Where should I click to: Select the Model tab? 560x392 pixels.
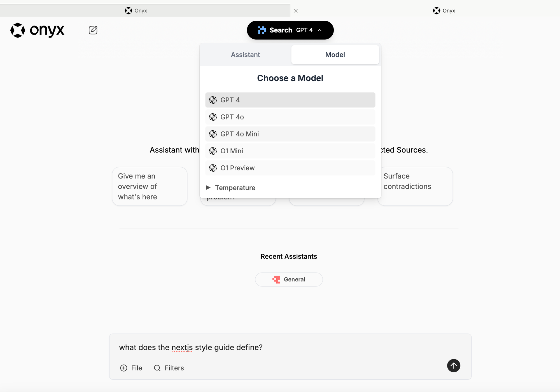335,55
